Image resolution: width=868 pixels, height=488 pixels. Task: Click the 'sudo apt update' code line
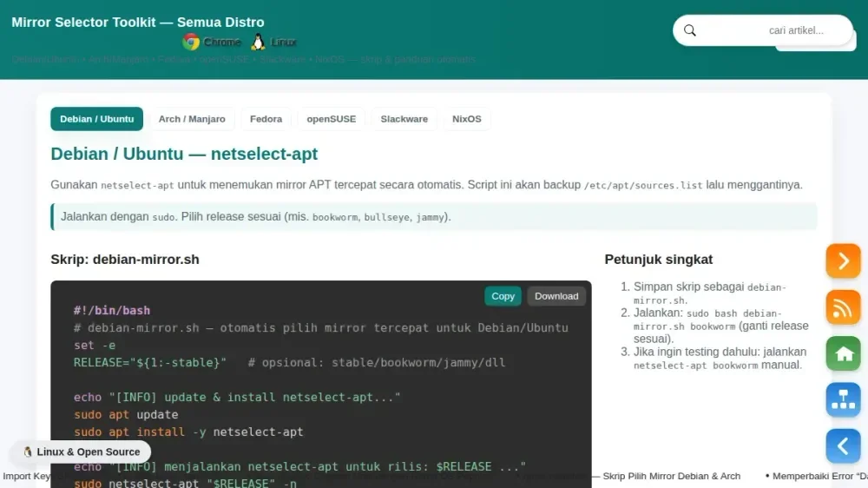point(126,415)
